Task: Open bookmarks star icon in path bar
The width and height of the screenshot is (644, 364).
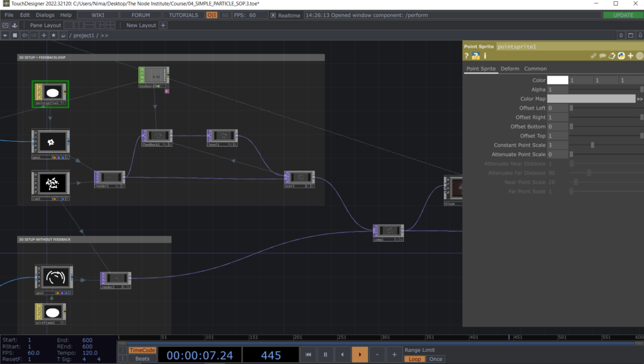Action: 53,35
